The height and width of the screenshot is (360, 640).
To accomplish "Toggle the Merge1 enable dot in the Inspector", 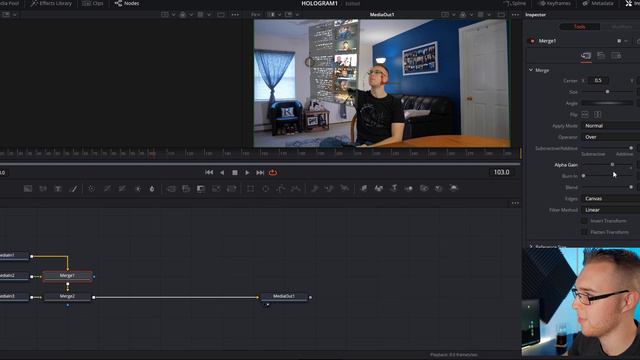I will [531, 41].
